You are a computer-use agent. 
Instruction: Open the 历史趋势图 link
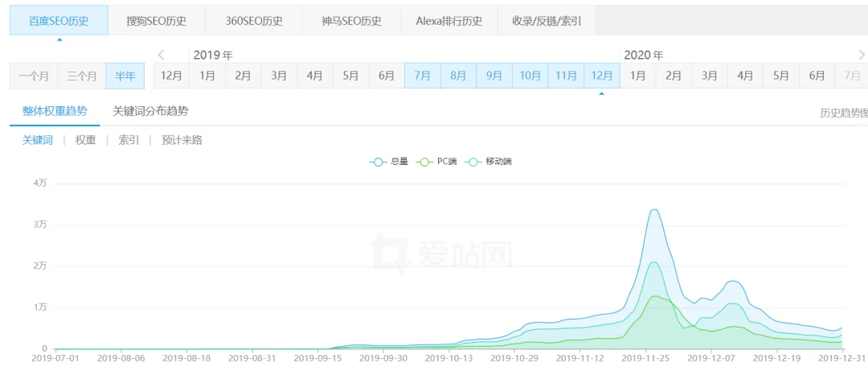(844, 113)
